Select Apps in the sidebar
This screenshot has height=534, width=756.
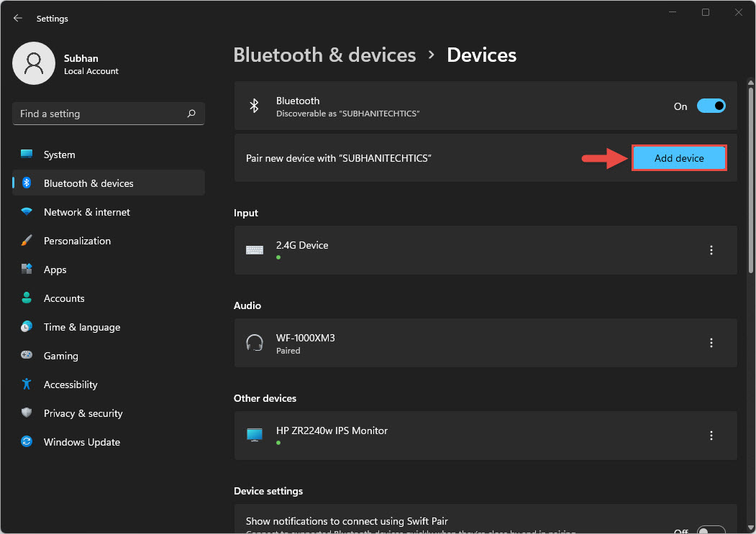click(109, 270)
